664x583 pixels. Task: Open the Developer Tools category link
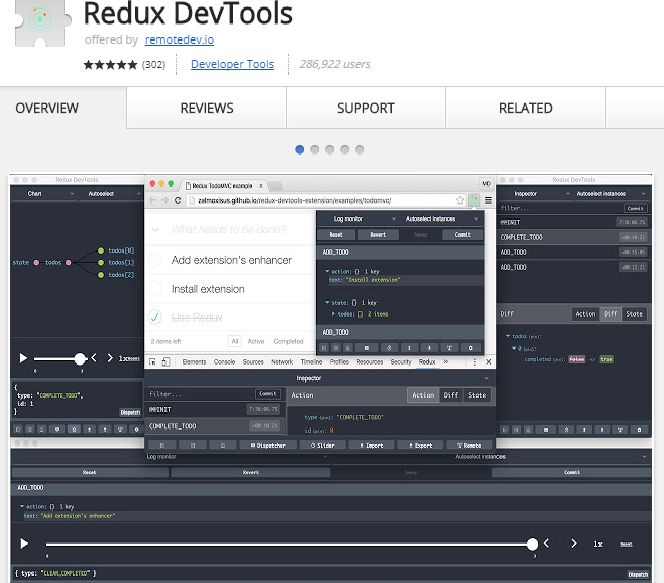pos(232,65)
